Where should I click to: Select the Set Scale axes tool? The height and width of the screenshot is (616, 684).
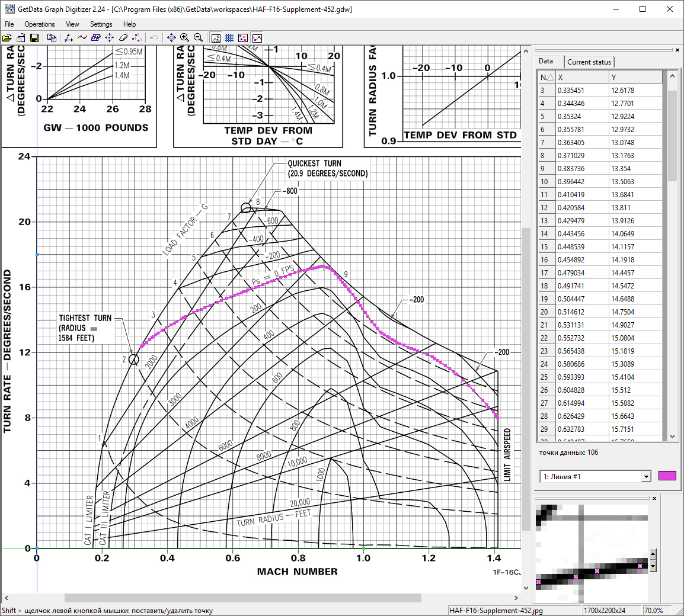pos(68,38)
